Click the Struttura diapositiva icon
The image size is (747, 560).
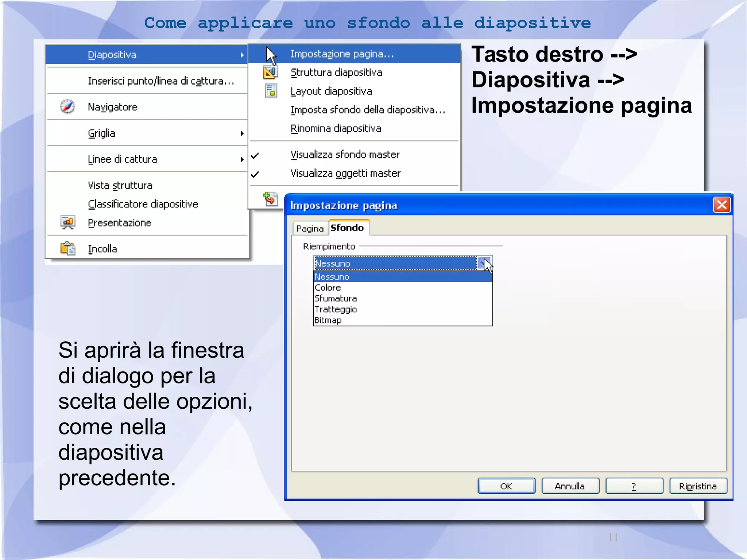(x=271, y=72)
